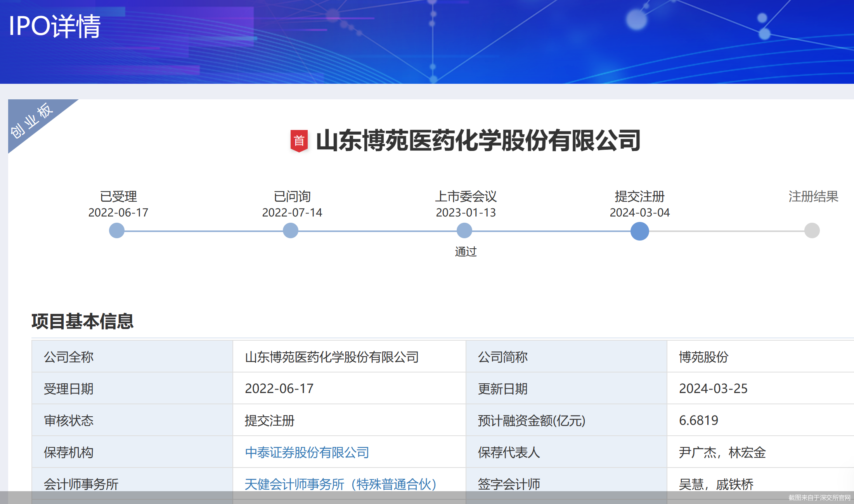Click the 注册结果 stage label
The width and height of the screenshot is (854, 504).
[x=814, y=196]
